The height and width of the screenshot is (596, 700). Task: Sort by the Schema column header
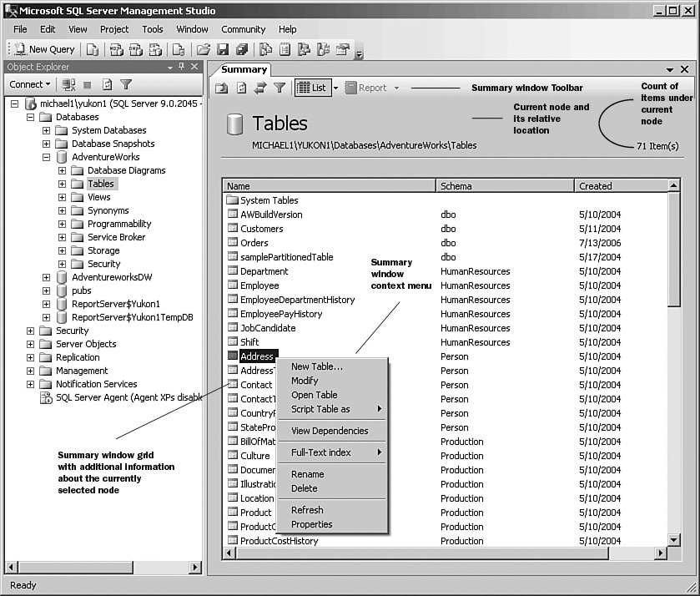(505, 186)
